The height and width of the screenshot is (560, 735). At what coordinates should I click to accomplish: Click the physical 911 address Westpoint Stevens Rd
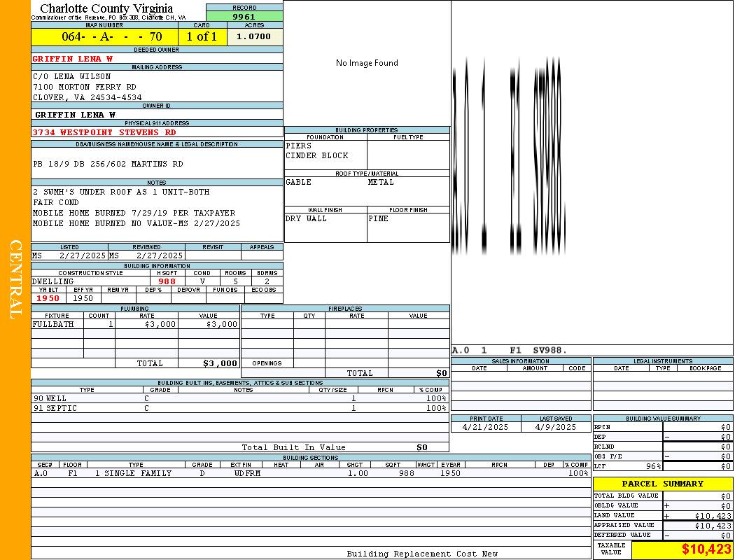(104, 132)
